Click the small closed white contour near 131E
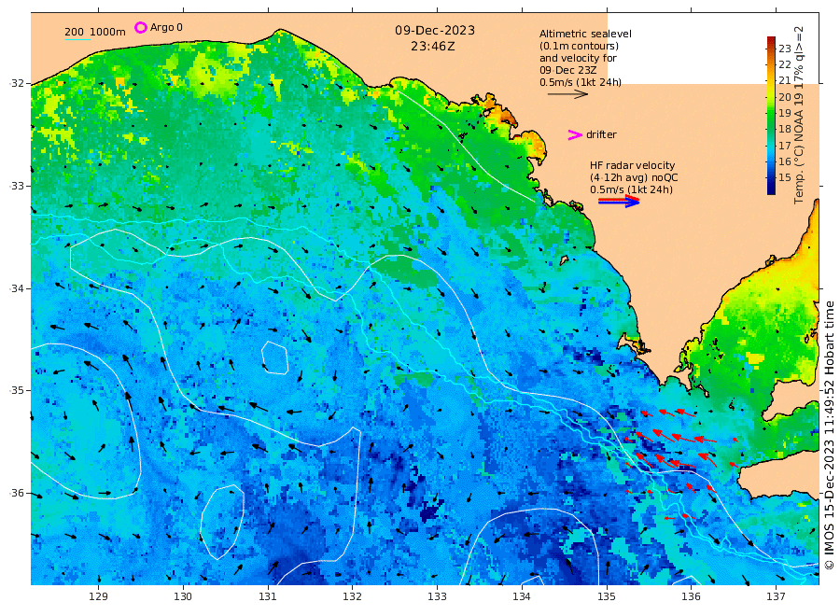This screenshot has height=616, width=840. [x=274, y=357]
